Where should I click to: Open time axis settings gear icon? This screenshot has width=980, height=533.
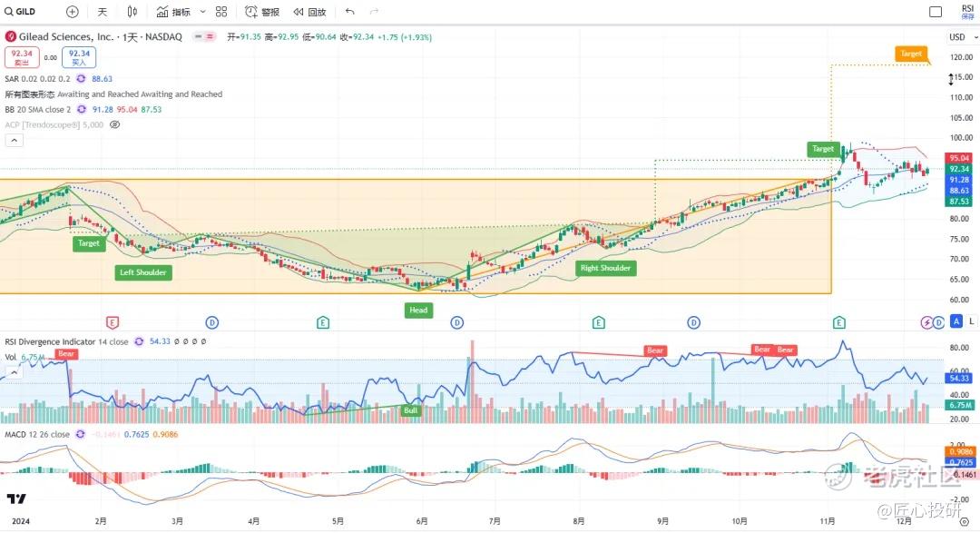pos(965,521)
